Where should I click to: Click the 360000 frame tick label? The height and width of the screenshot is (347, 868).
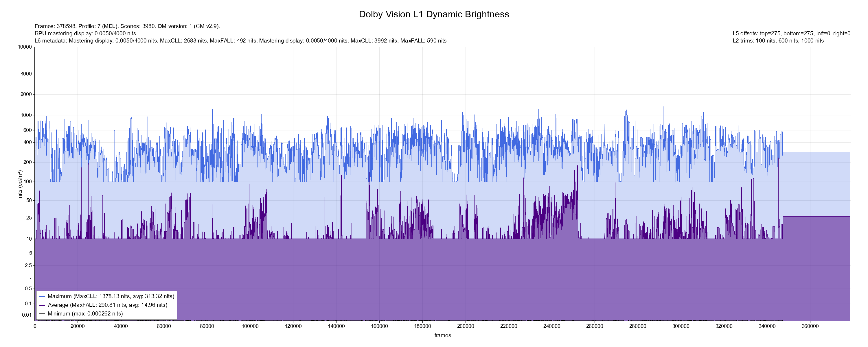click(x=810, y=326)
